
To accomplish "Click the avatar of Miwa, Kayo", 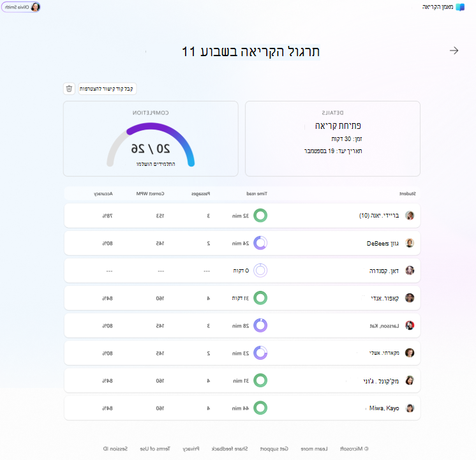I will pyautogui.click(x=410, y=408).
